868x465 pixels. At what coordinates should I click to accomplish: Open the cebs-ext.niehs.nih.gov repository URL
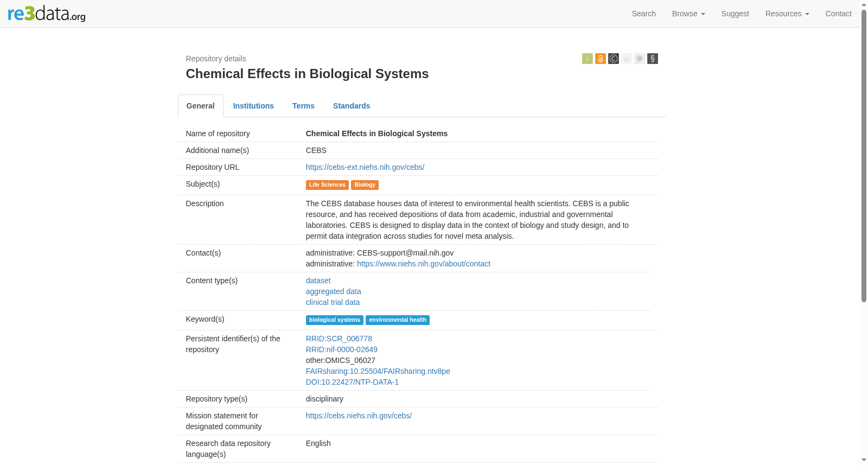pos(365,167)
